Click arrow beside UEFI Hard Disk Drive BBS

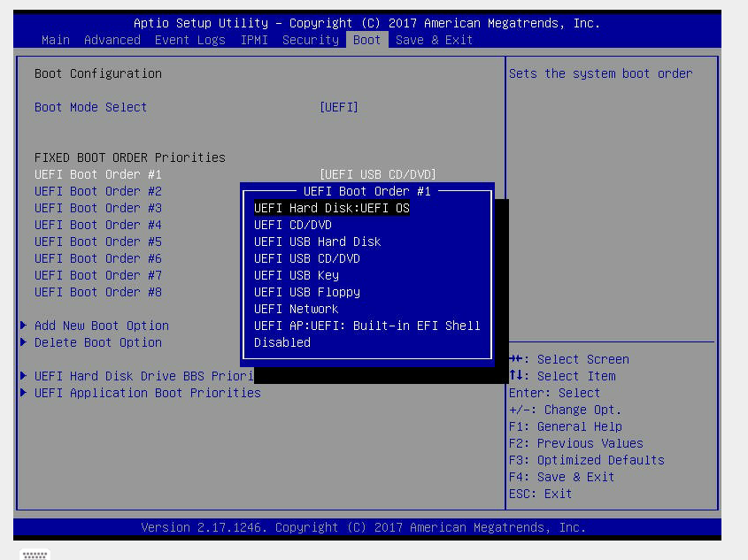point(23,376)
